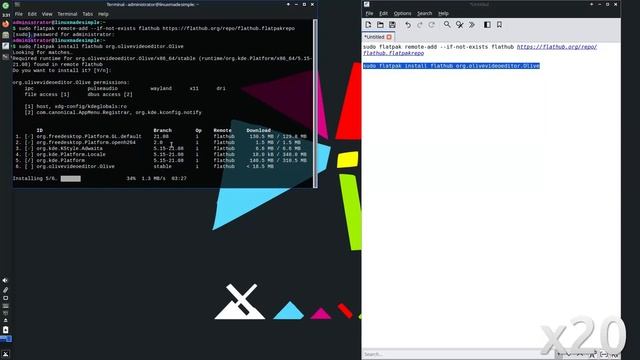Click the volume speaker icon in the left panel
This screenshot has height=360, width=640.
click(x=5, y=280)
